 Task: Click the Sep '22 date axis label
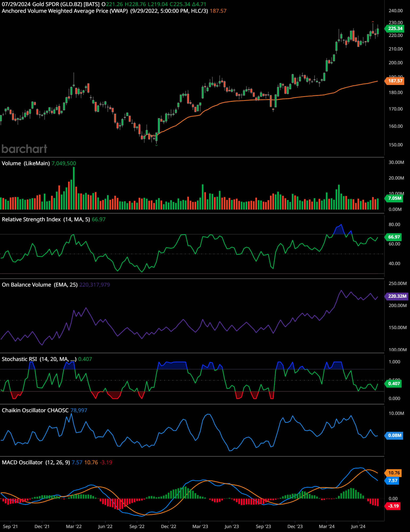pos(137,526)
